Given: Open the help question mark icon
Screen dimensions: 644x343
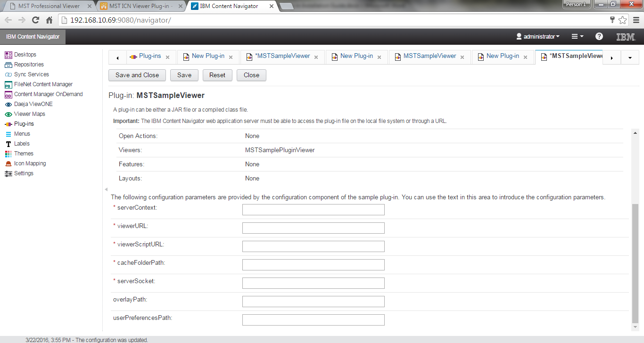Looking at the screenshot, I should [599, 37].
